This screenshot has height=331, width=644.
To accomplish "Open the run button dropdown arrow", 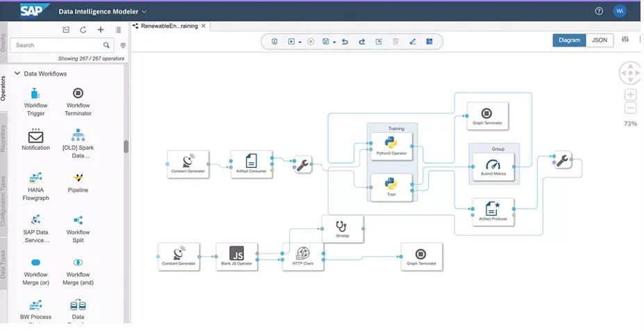I will (x=300, y=42).
